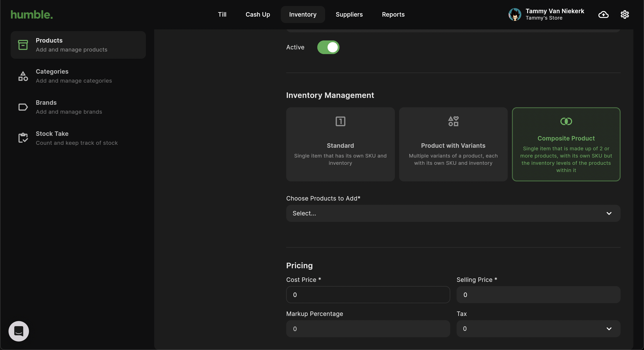
Task: Open the Tax dropdown
Action: [x=538, y=328]
